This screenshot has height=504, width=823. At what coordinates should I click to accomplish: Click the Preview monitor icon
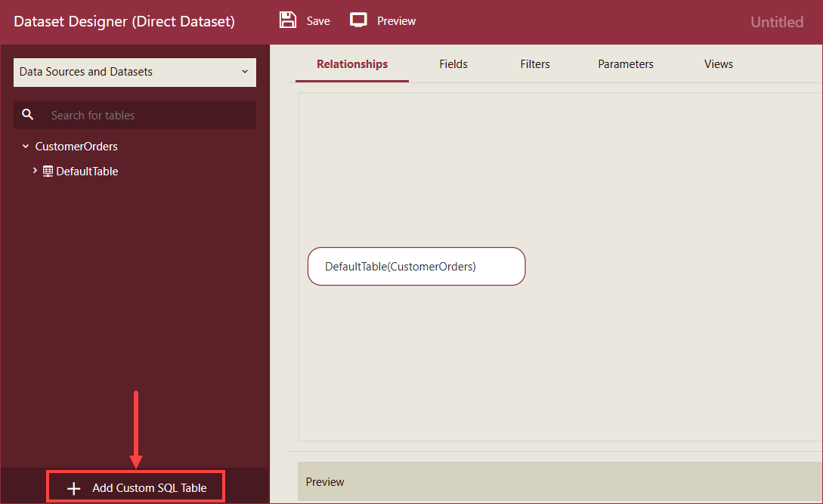[357, 20]
